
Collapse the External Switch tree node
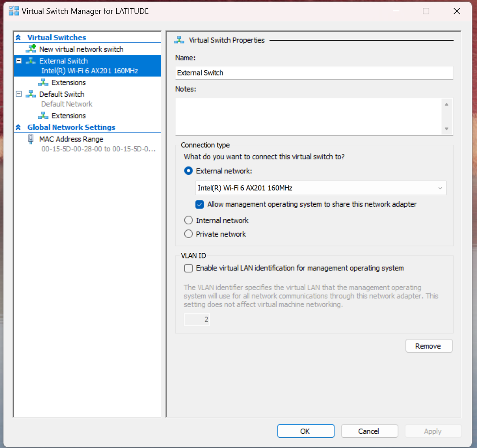[18, 61]
